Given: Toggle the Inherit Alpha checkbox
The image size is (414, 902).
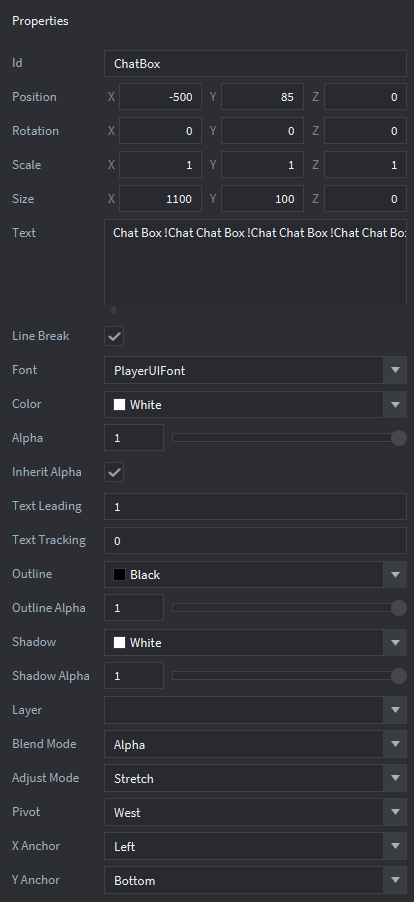Looking at the screenshot, I should pyautogui.click(x=114, y=472).
